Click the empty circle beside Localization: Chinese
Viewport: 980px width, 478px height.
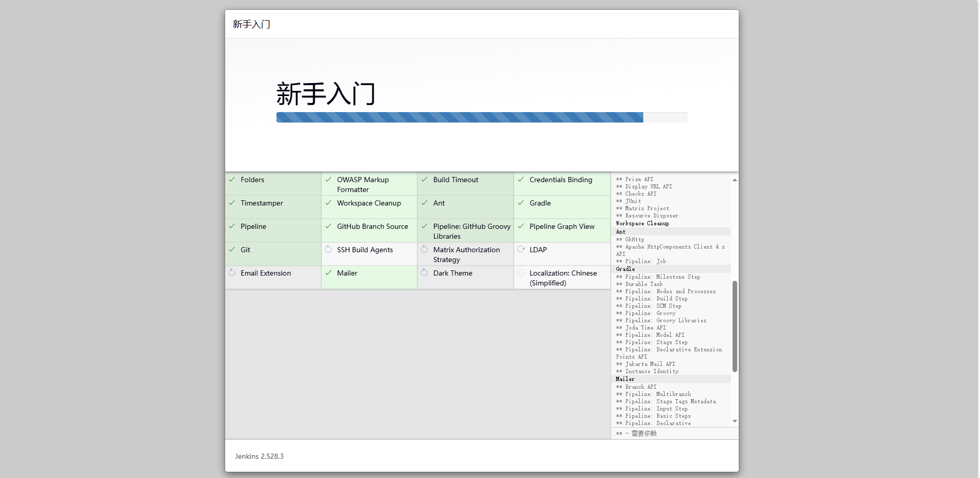coord(521,273)
